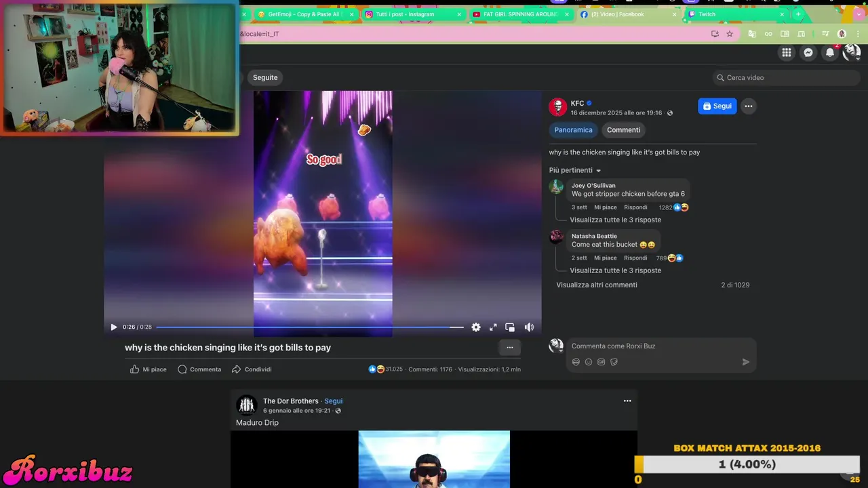868x488 pixels.
Task: Open the sticker picker in comment box
Action: pyautogui.click(x=614, y=362)
